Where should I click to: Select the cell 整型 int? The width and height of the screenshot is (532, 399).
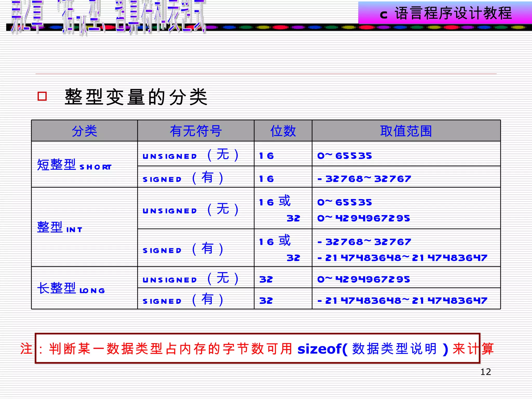[x=84, y=227]
